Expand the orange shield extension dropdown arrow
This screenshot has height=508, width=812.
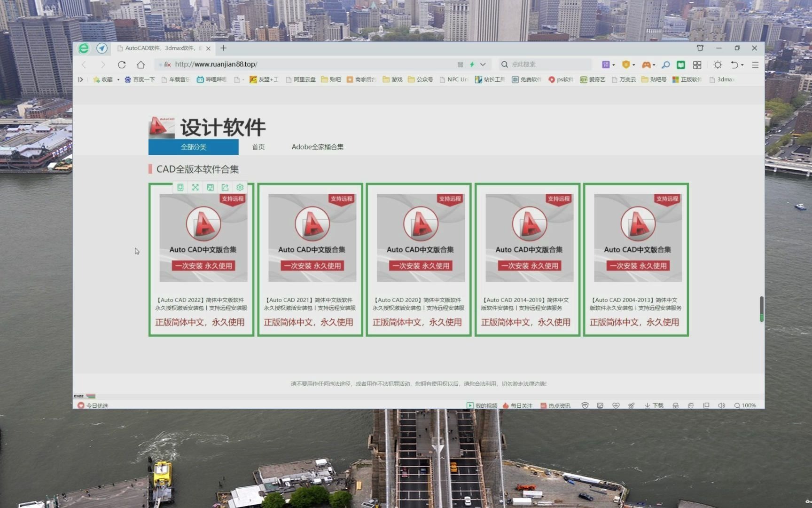633,65
